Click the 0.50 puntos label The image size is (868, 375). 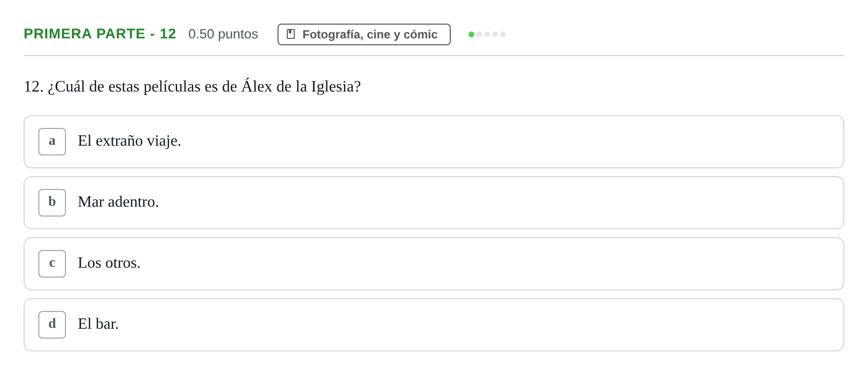[x=223, y=34]
